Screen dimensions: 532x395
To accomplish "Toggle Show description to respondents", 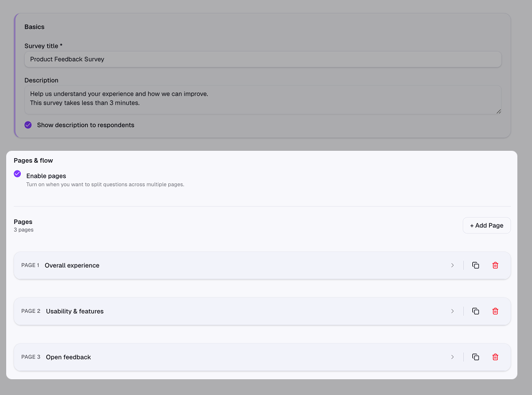I will click(28, 125).
